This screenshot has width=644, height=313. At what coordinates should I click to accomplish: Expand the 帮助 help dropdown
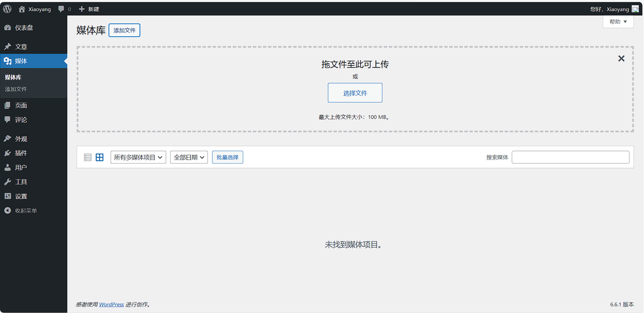pyautogui.click(x=618, y=22)
